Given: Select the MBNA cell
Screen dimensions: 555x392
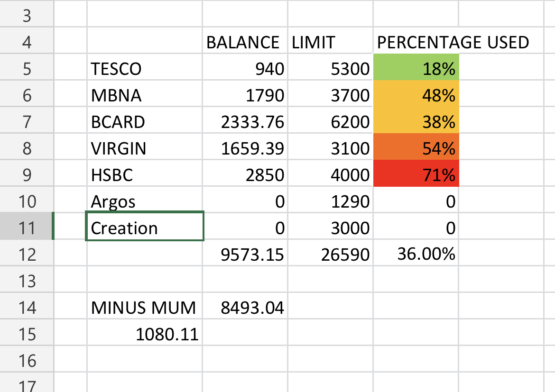Looking at the screenshot, I should click(x=145, y=94).
